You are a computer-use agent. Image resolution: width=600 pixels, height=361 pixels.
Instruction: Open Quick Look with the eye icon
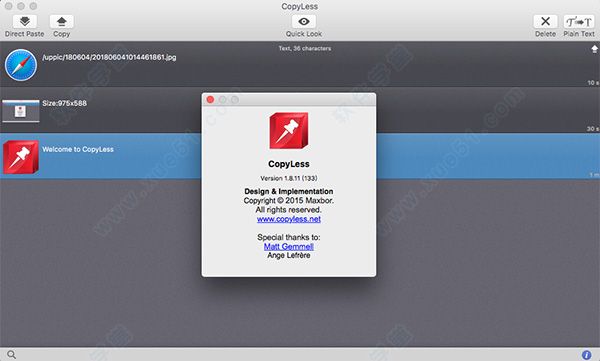(x=304, y=21)
